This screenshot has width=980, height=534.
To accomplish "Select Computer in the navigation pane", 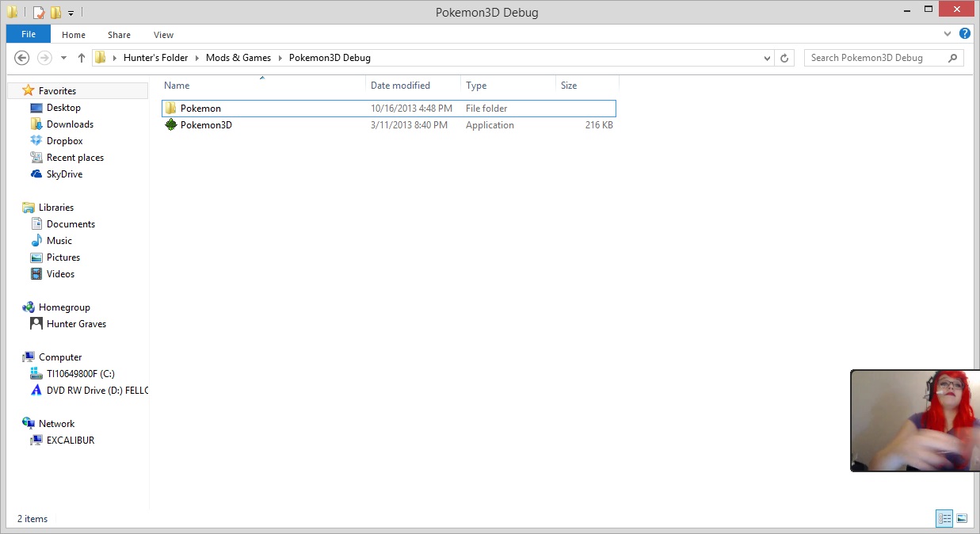I will point(60,357).
